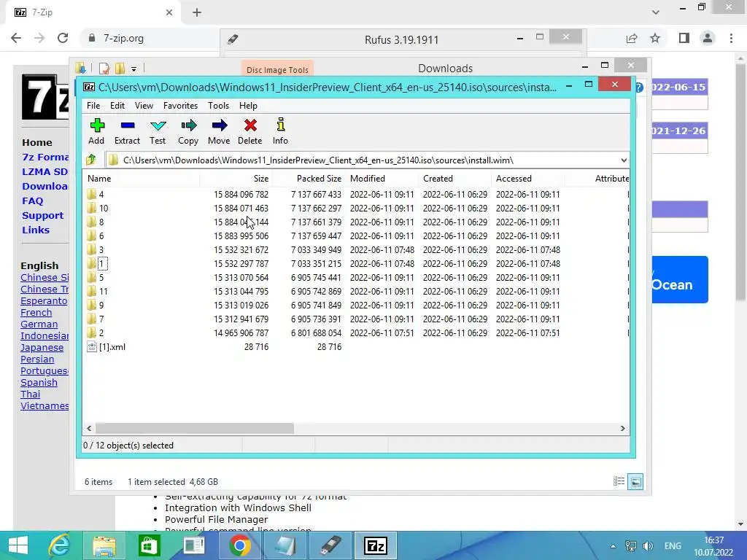Open the Support link on 7-zip.org
The height and width of the screenshot is (560, 747).
42,215
